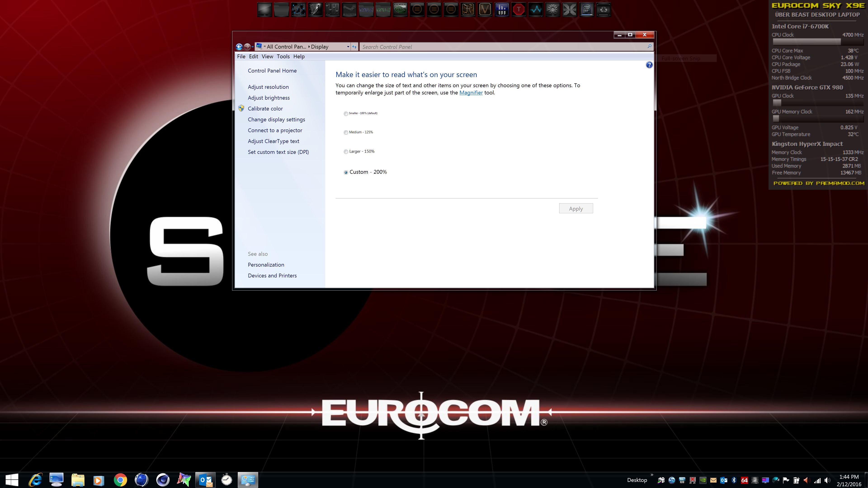Open the Intel Core utility dock icon
This screenshot has width=868, height=488.
click(587, 10)
